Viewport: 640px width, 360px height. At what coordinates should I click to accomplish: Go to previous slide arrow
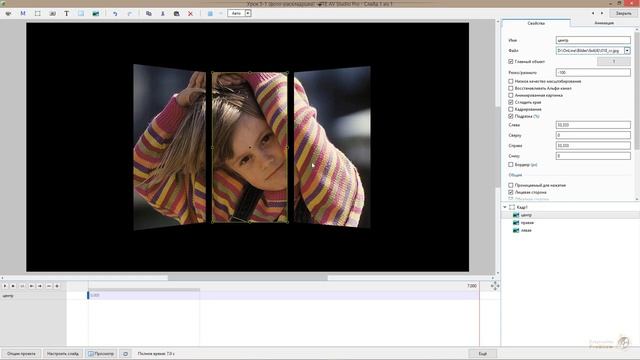pyautogui.click(x=593, y=13)
